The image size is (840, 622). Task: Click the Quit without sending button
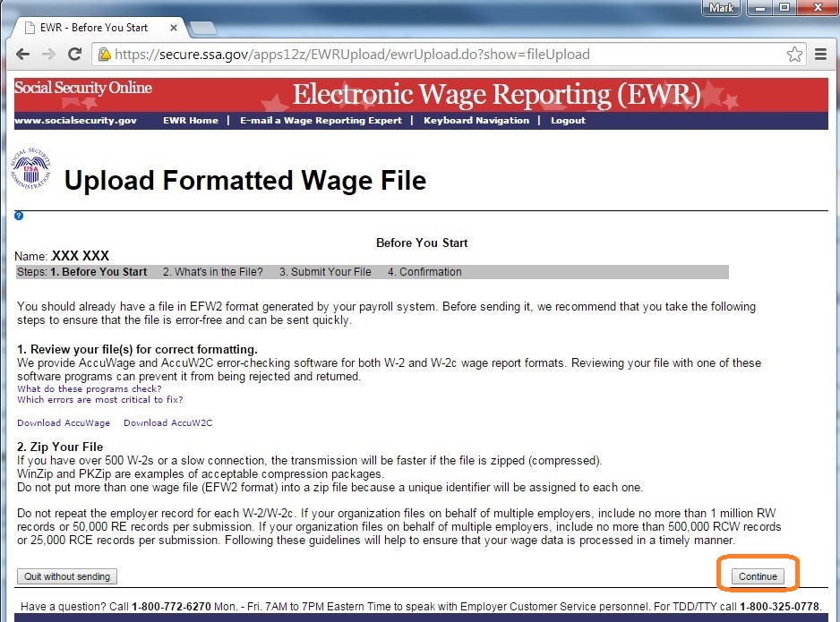tap(67, 576)
